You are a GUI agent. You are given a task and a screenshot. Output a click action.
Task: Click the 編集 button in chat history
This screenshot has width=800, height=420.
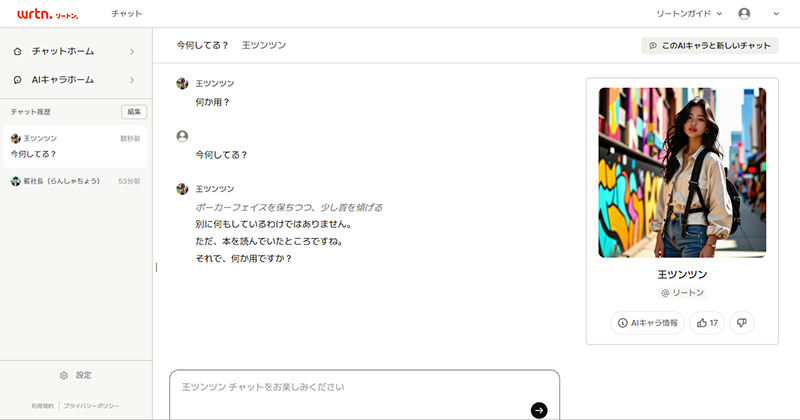click(x=134, y=112)
